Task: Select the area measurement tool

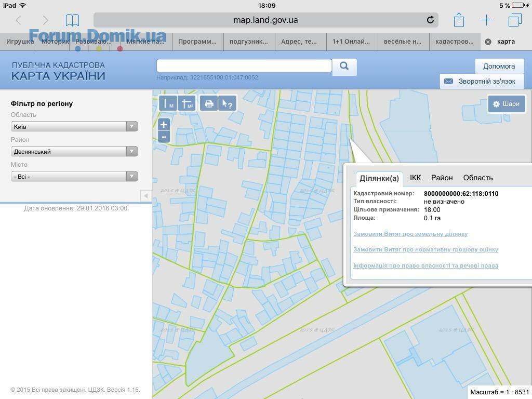Action: pyautogui.click(x=187, y=103)
